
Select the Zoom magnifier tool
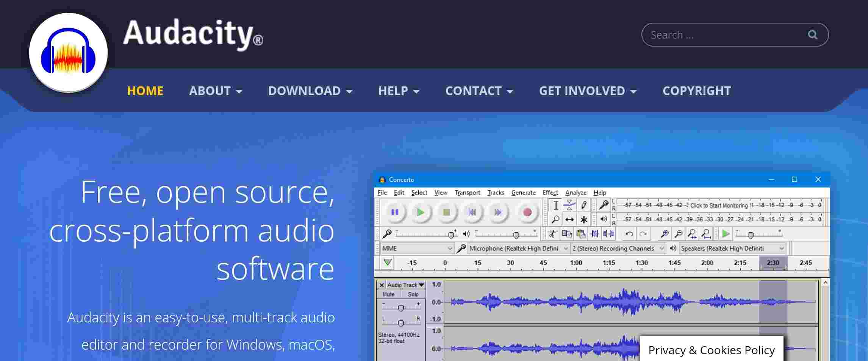tap(555, 219)
